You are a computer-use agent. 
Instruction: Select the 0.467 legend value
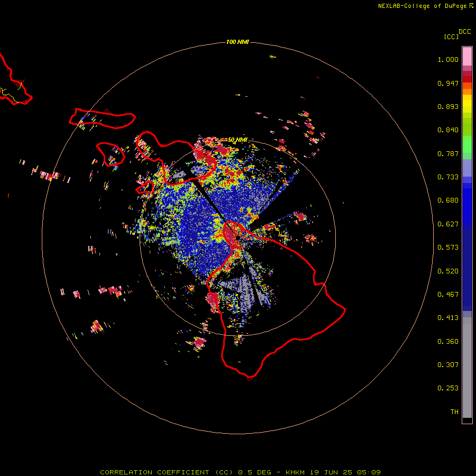click(x=448, y=295)
